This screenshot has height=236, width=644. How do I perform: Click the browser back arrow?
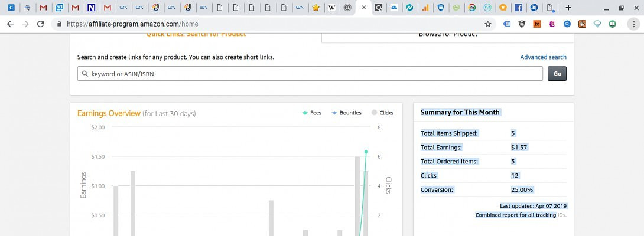(10, 24)
